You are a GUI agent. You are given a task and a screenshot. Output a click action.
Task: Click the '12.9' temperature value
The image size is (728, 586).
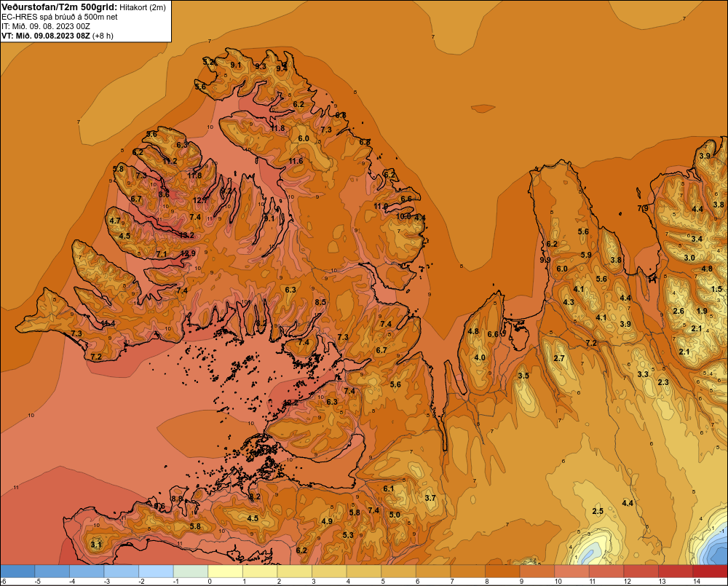coord(188,253)
